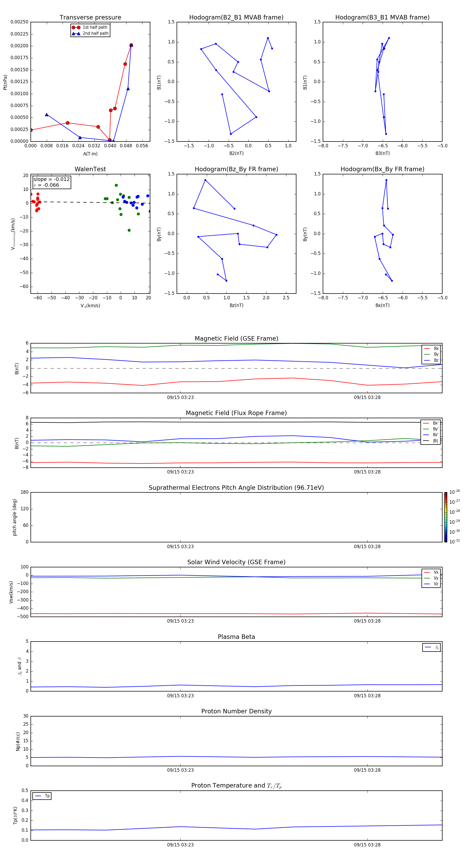Click the 'Bz' legend entry in GSE plot
The width and height of the screenshot is (473, 868).
click(431, 360)
